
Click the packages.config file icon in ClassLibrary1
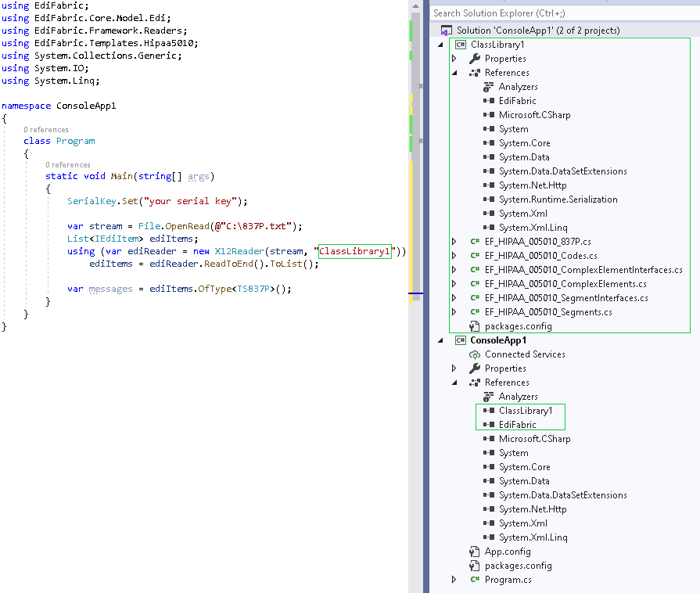tap(475, 326)
